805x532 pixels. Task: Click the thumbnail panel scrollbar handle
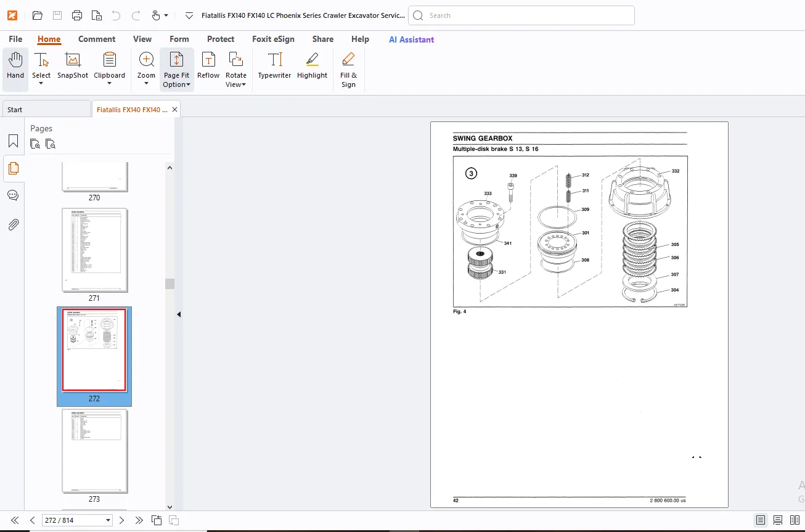(170, 284)
